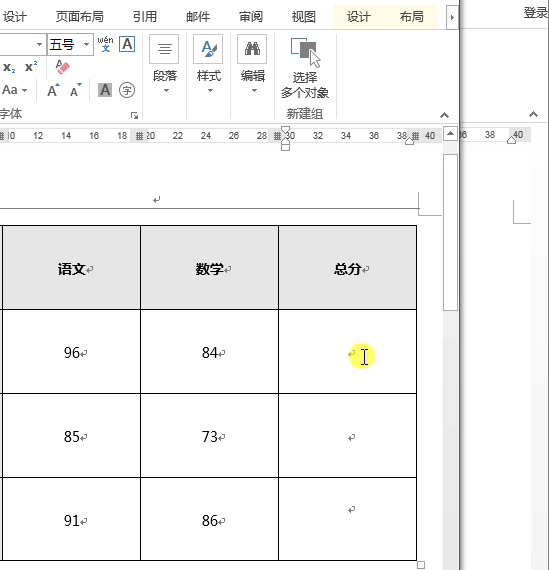The width and height of the screenshot is (549, 570).
Task: Click the table resize handle at corner
Action: click(x=421, y=565)
